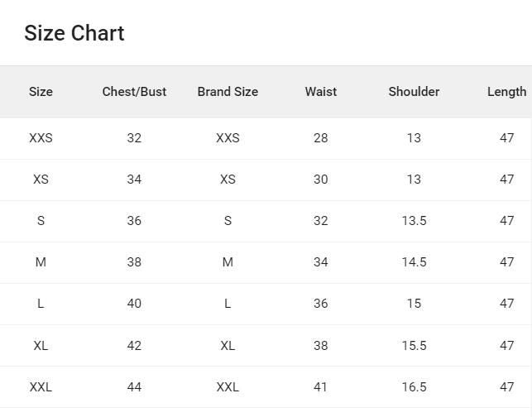The height and width of the screenshot is (417, 532).
Task: Click the Size Chart heading
Action: [74, 33]
